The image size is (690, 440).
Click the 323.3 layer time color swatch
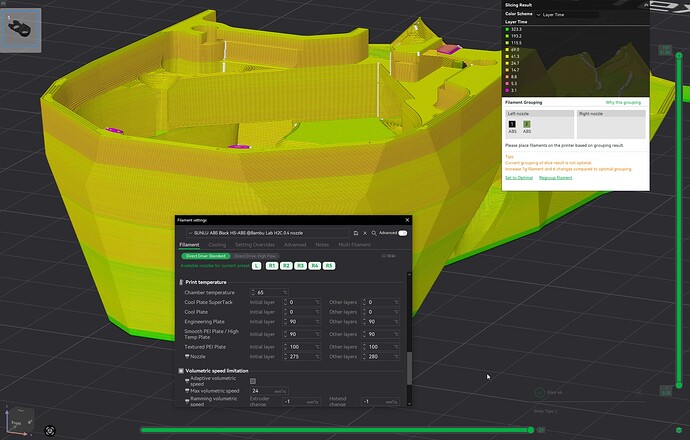(x=507, y=29)
